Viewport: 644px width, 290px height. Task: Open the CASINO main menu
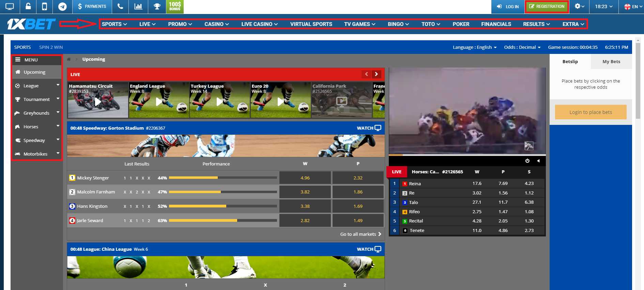click(x=217, y=24)
